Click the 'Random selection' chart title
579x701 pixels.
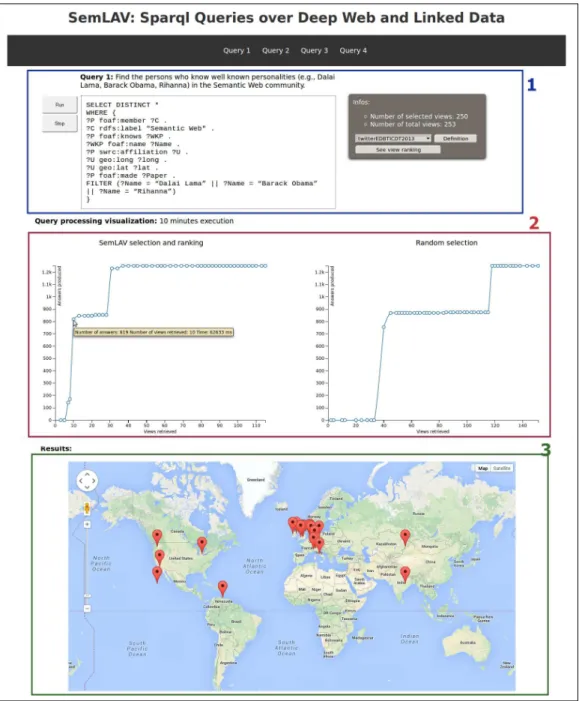coord(446,243)
